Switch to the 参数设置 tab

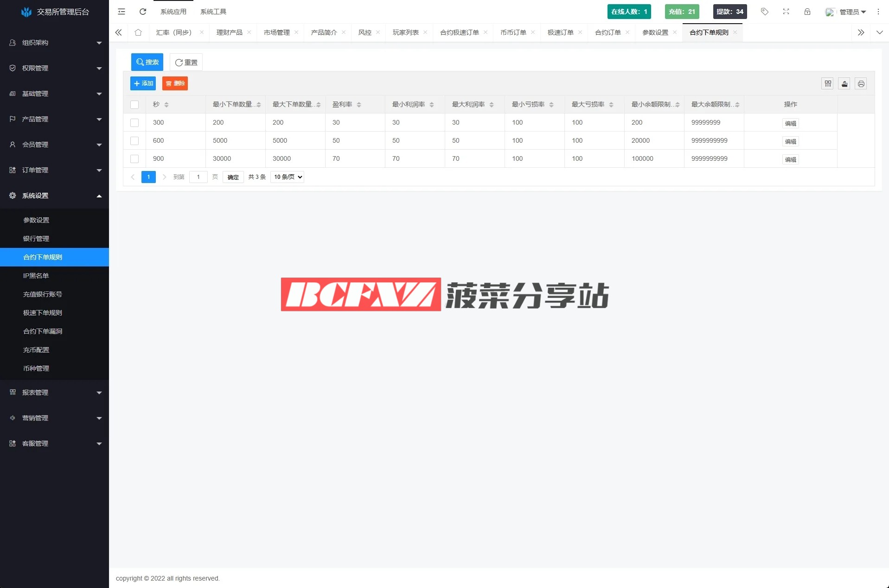click(655, 32)
